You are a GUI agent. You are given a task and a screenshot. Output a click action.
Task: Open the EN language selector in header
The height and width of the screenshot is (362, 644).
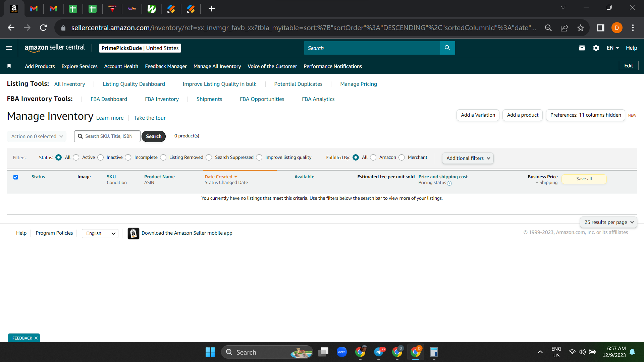pos(612,48)
